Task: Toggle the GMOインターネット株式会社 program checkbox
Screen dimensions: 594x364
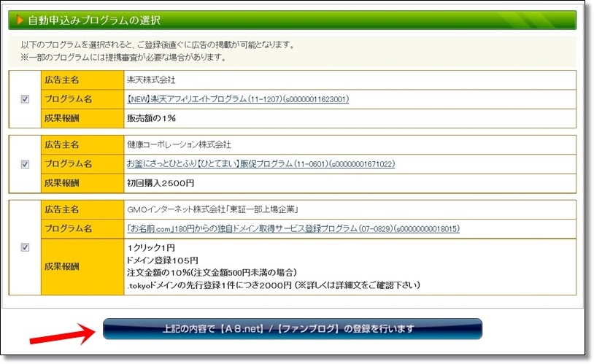Action: pyautogui.click(x=25, y=247)
